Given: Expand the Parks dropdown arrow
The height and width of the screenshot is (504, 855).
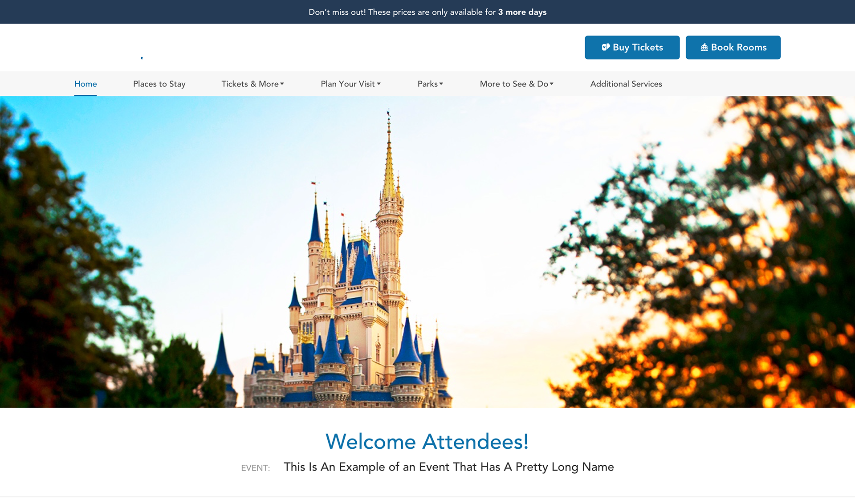Looking at the screenshot, I should (x=441, y=84).
